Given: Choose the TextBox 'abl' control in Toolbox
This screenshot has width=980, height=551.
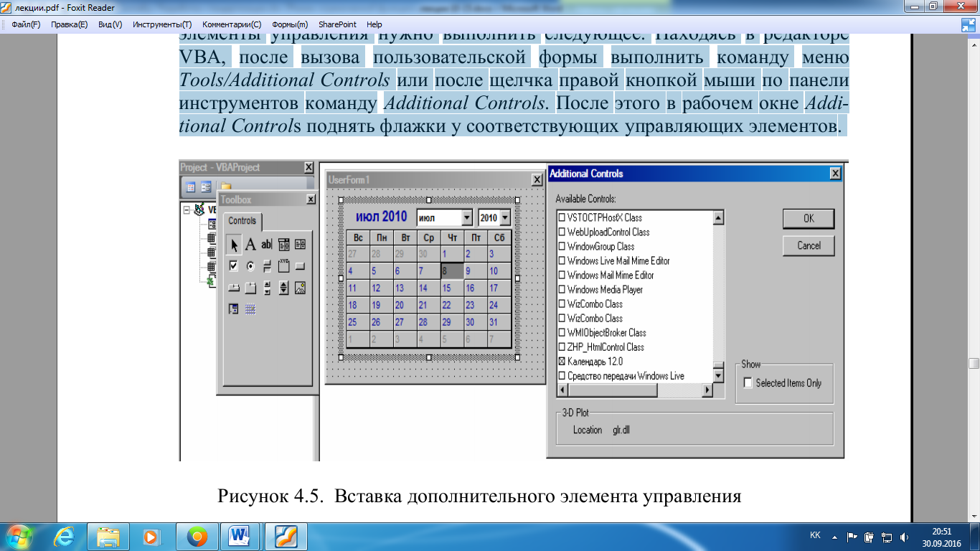Looking at the screenshot, I should (267, 245).
